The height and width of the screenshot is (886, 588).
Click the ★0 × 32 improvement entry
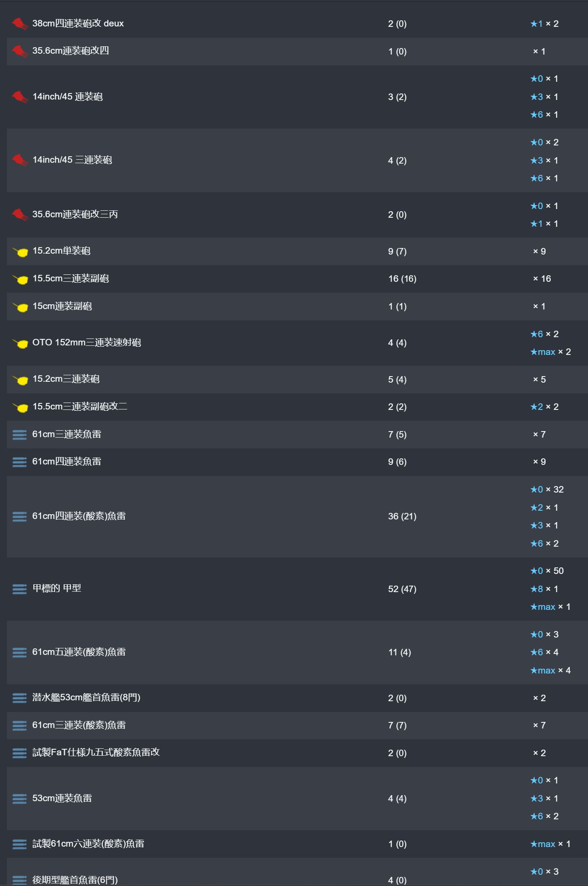pos(547,490)
